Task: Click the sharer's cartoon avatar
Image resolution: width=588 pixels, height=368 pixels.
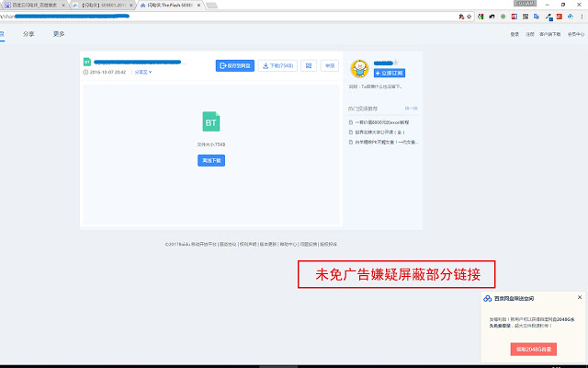Action: point(359,69)
